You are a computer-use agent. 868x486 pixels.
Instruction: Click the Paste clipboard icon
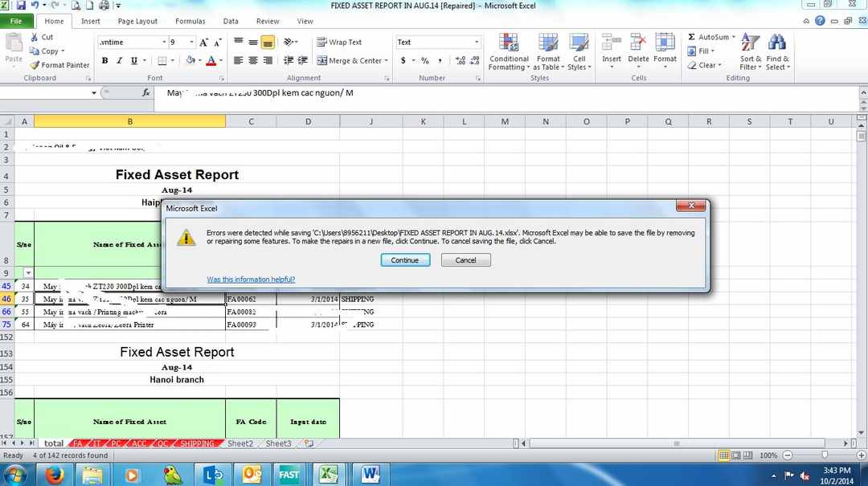14,43
